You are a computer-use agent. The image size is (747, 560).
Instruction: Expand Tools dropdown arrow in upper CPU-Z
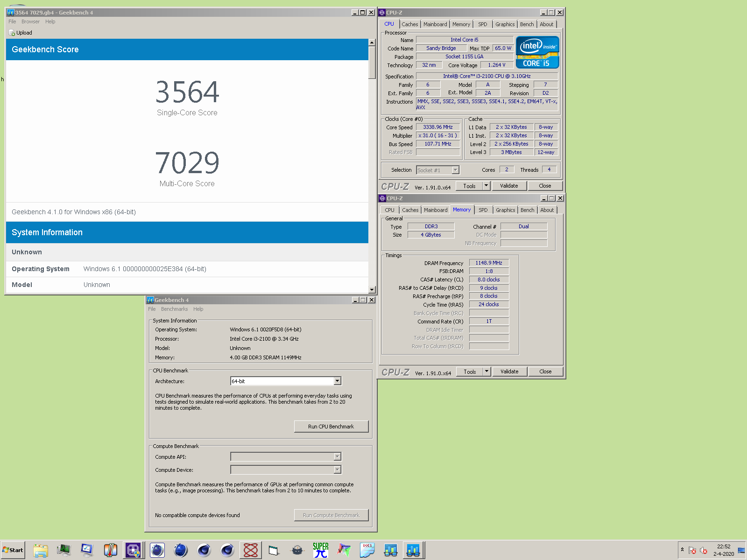coord(486,186)
